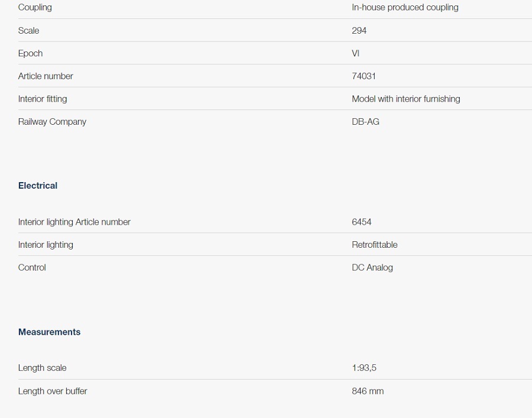
Task: Click "Model with interior furnishing" text
Action: (406, 99)
